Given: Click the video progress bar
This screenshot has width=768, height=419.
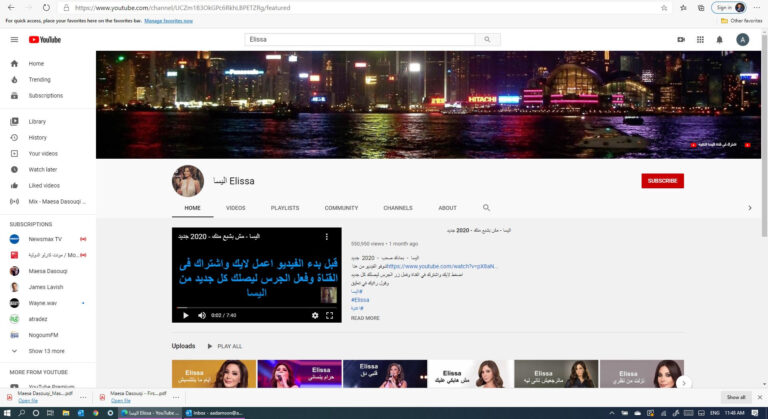Looking at the screenshot, I should [x=257, y=308].
